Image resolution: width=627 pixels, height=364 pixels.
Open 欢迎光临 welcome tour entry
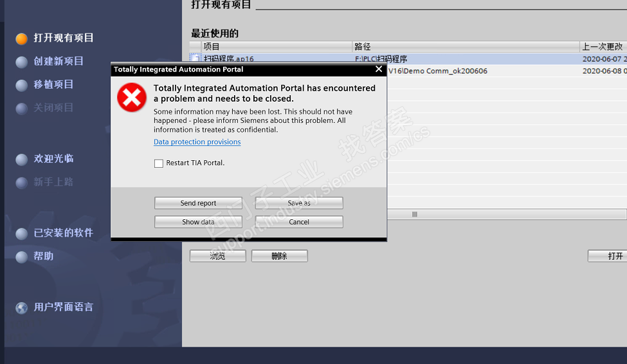(x=53, y=159)
